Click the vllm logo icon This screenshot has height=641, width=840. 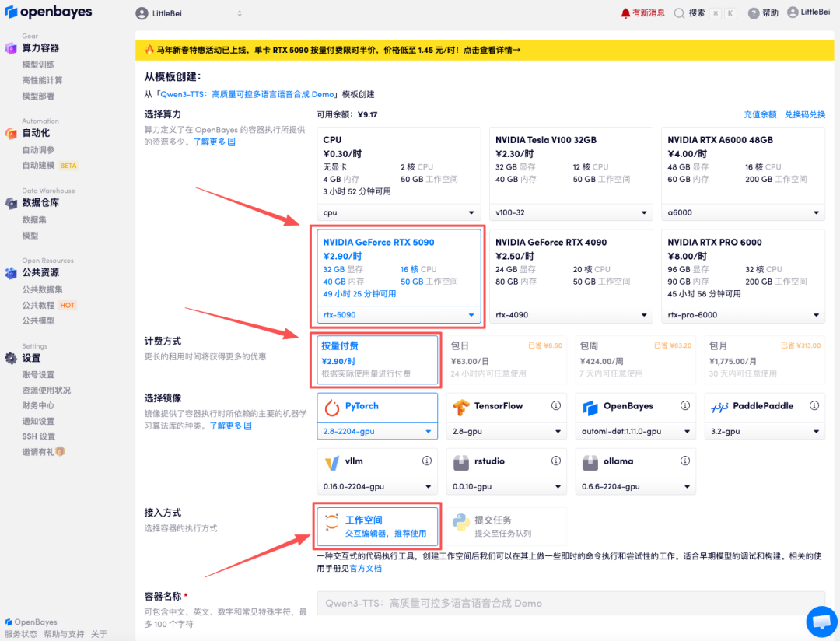pos(332,463)
